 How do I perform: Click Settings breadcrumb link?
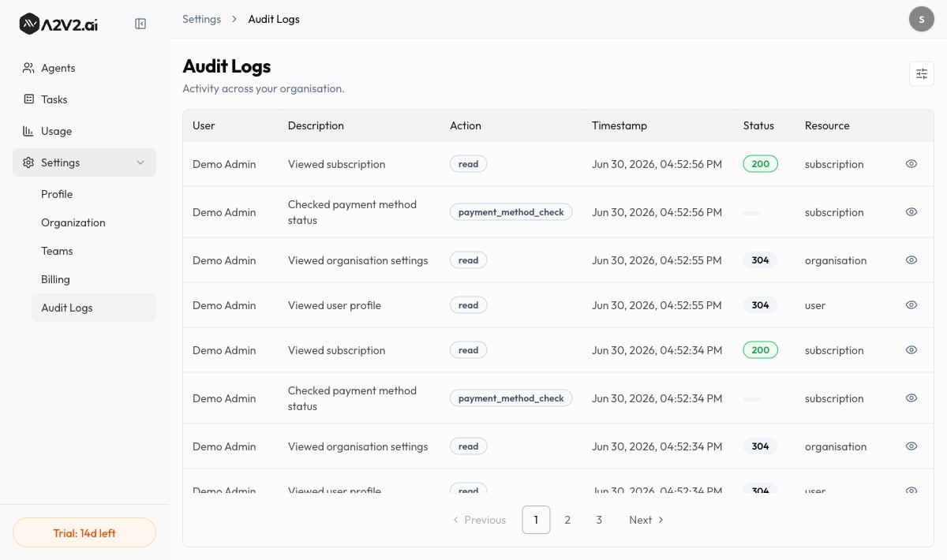[201, 19]
